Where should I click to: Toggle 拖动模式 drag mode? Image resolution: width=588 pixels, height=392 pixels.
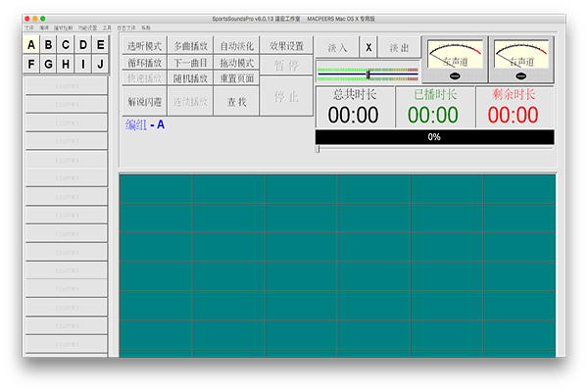pyautogui.click(x=236, y=63)
